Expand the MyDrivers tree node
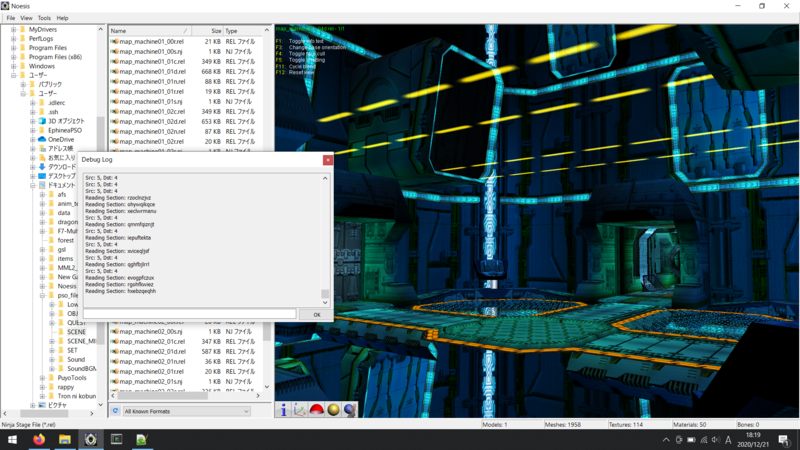Image resolution: width=800 pixels, height=450 pixels. [14, 30]
